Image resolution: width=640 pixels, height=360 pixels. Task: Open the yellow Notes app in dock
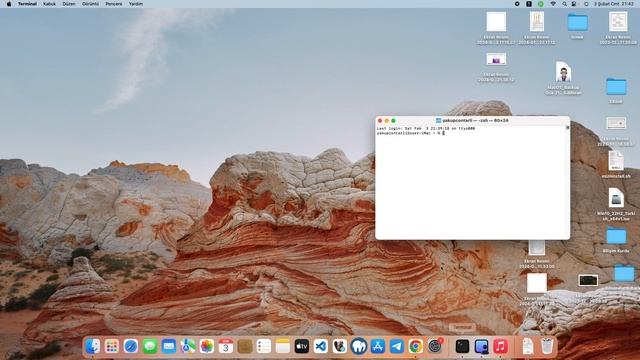coord(282,346)
